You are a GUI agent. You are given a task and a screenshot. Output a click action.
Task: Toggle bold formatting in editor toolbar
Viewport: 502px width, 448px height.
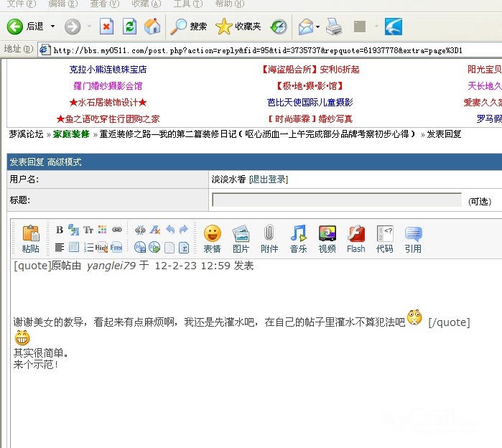click(x=60, y=230)
